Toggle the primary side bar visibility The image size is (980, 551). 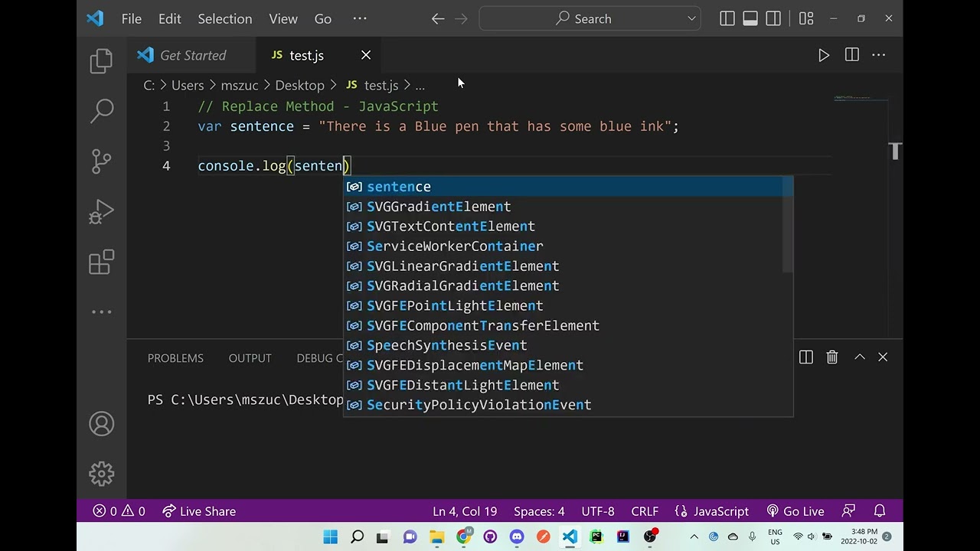727,19
